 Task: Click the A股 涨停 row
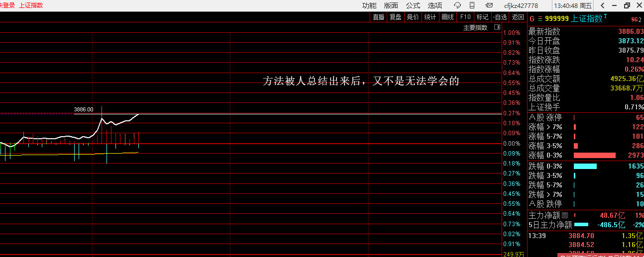pos(586,118)
